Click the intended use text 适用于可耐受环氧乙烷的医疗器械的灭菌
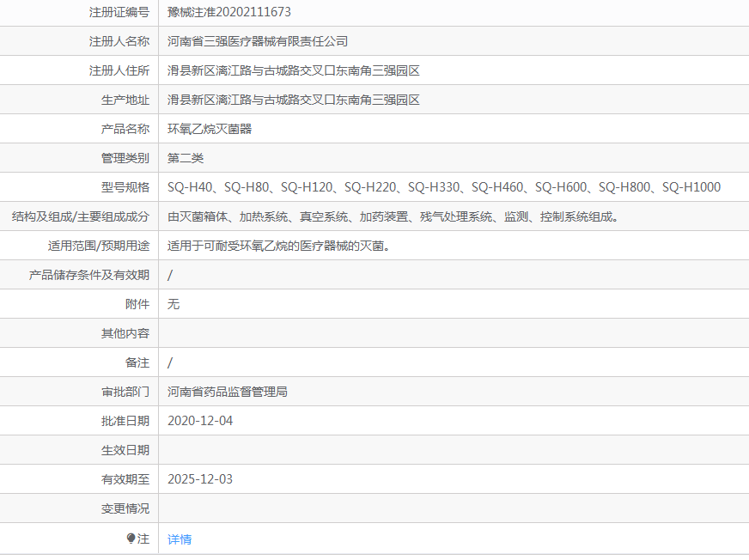The width and height of the screenshot is (749, 560). [x=279, y=246]
